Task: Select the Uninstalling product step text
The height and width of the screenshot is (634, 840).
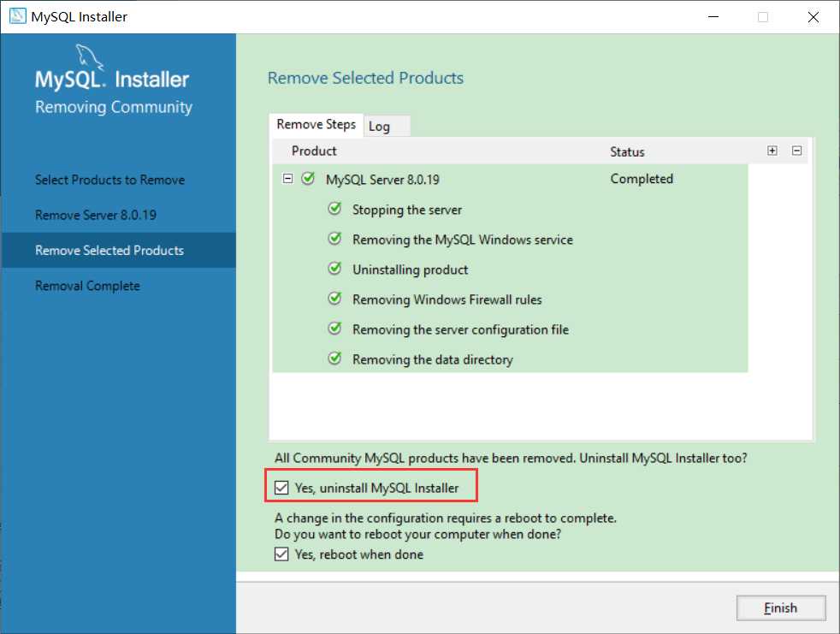Action: tap(411, 270)
